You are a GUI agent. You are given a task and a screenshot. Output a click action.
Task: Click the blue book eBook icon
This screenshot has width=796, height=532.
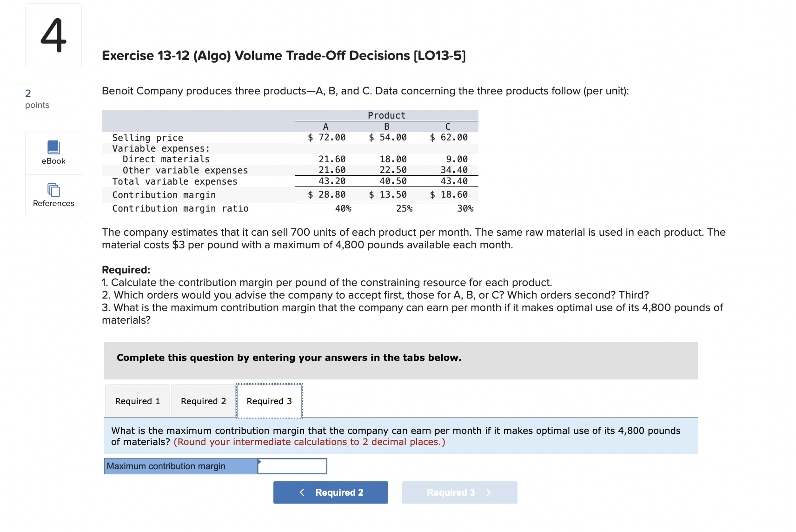(53, 146)
